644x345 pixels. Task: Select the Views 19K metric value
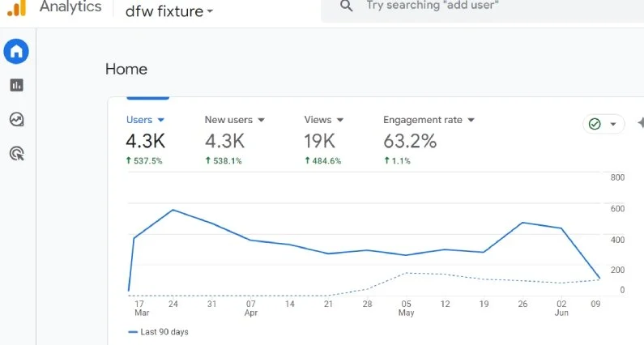click(x=319, y=141)
